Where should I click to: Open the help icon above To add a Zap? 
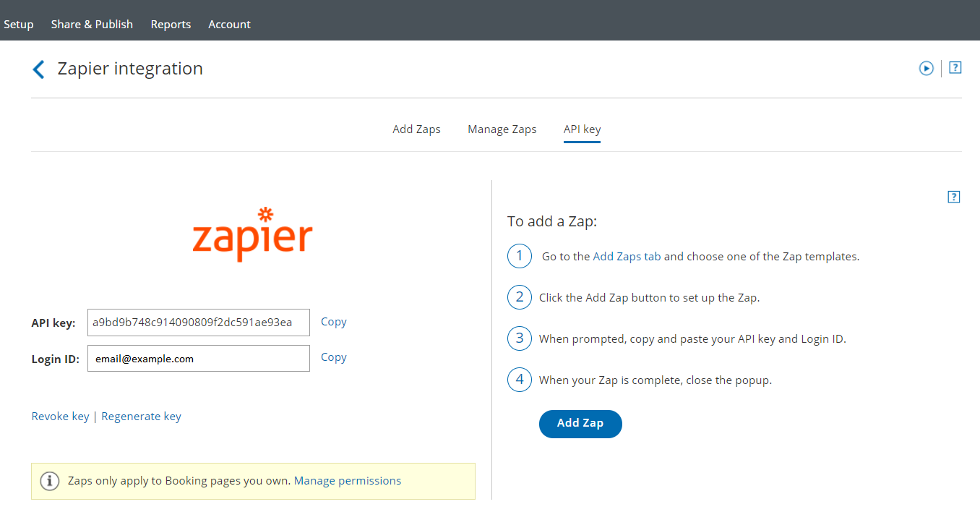954,197
